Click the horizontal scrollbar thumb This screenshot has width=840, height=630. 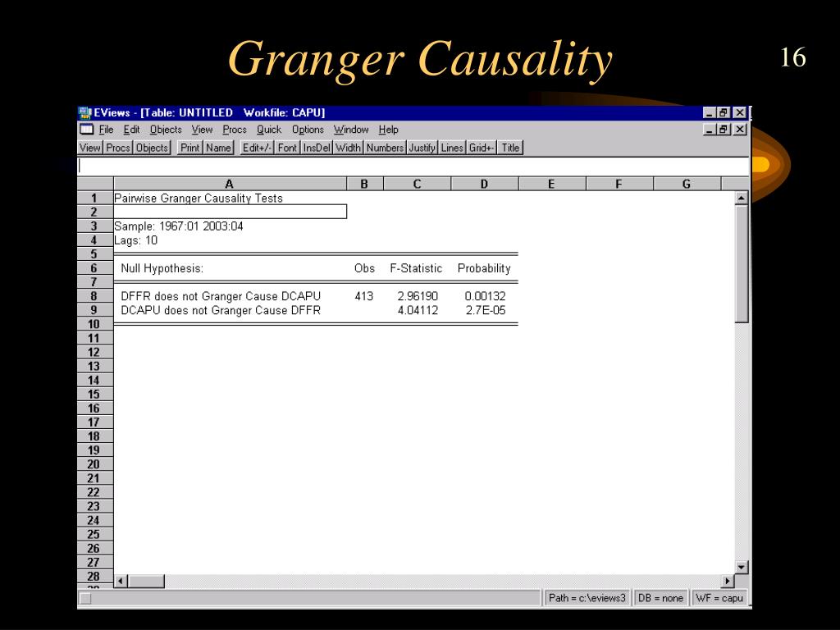point(146,582)
